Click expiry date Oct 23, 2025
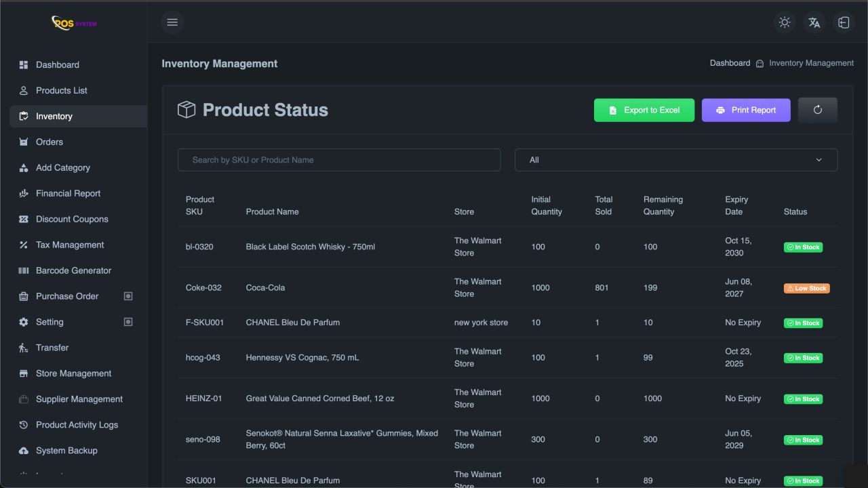 pyautogui.click(x=738, y=357)
